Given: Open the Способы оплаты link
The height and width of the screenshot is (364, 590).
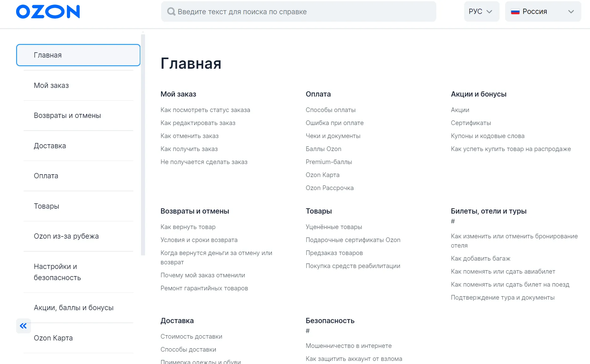Looking at the screenshot, I should pos(330,110).
